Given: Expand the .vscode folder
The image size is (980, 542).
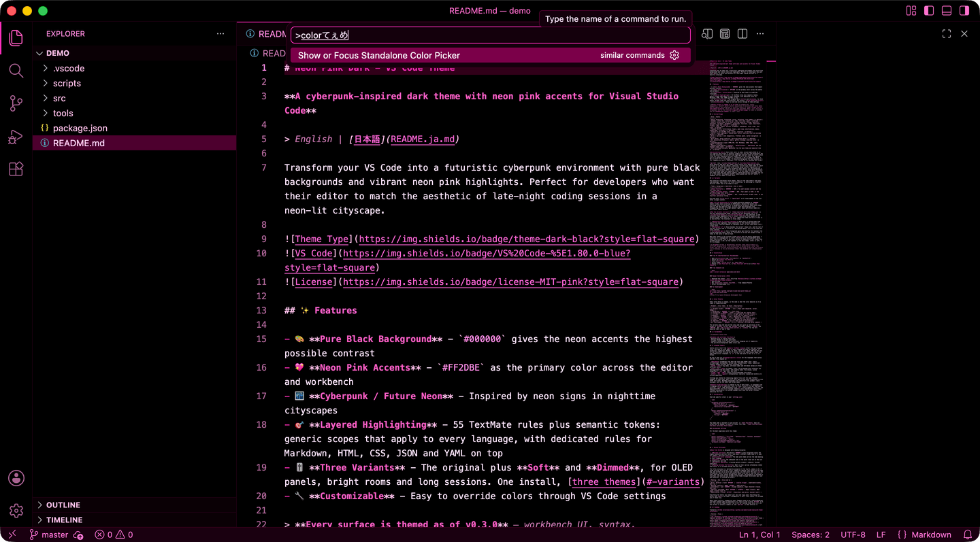Looking at the screenshot, I should click(x=135, y=68).
